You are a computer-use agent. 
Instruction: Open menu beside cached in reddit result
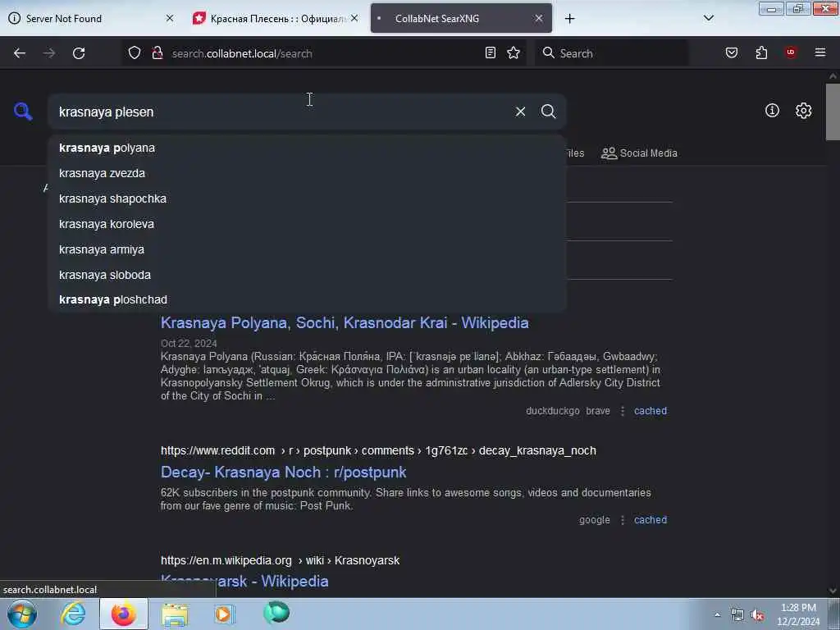(x=623, y=520)
